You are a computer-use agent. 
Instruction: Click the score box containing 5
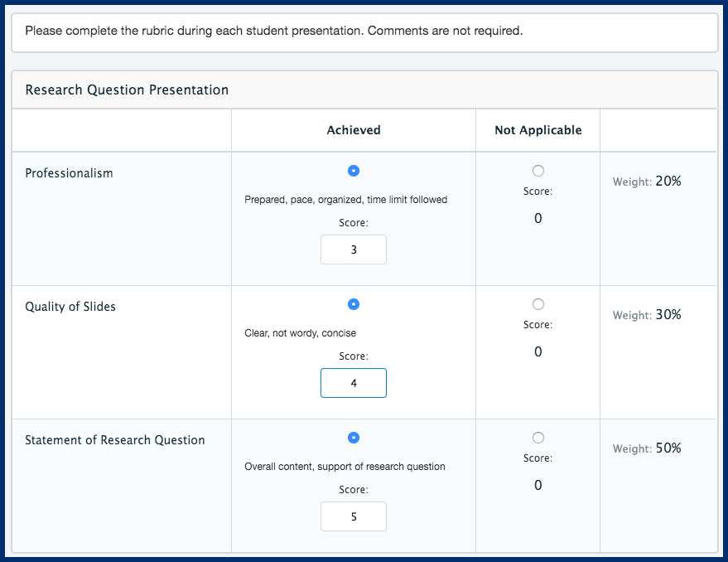(x=354, y=516)
